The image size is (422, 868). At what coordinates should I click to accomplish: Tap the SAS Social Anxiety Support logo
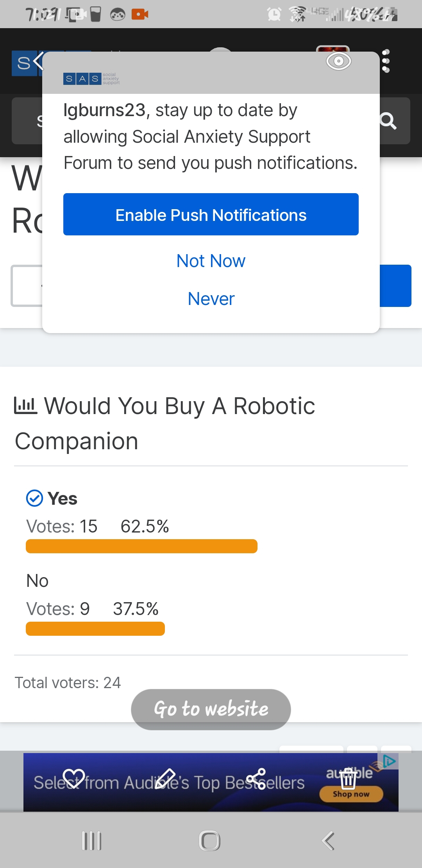(91, 79)
